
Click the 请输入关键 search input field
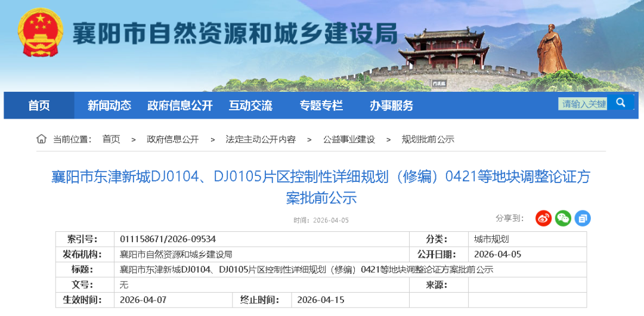[x=583, y=104]
